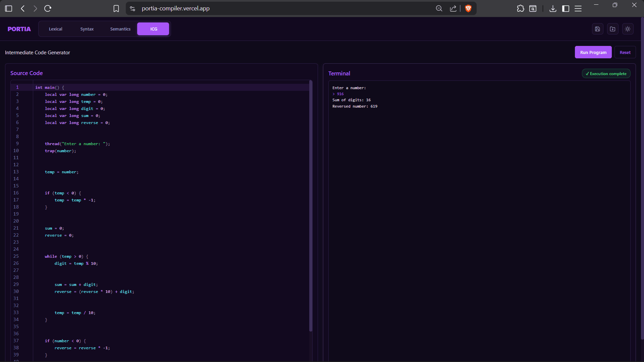
Task: Open a file with the folder upload icon
Action: click(612, 29)
